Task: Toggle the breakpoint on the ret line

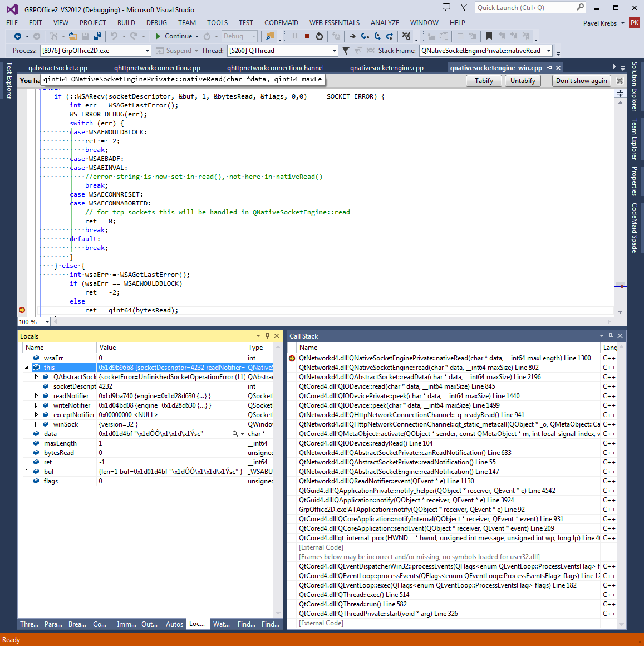Action: [22, 310]
